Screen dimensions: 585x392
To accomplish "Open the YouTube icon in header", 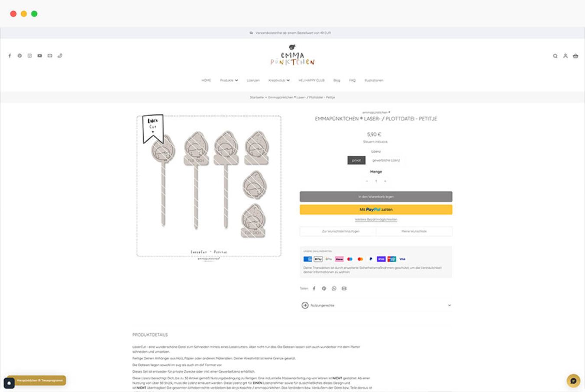I will point(39,56).
